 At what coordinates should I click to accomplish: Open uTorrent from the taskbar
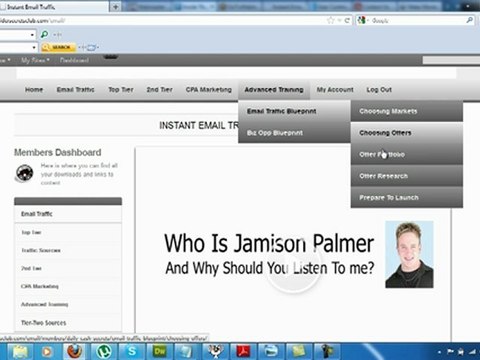click(x=103, y=351)
